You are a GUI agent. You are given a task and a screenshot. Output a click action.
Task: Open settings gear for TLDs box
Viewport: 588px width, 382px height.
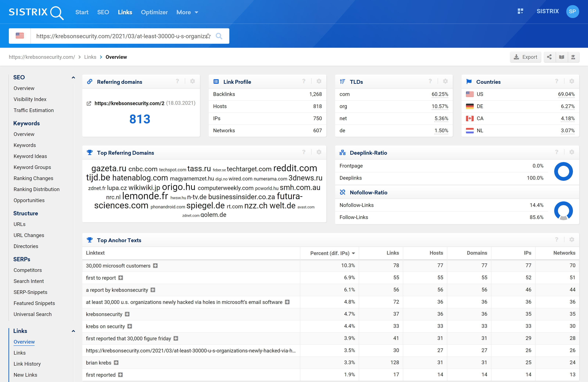[x=445, y=81]
